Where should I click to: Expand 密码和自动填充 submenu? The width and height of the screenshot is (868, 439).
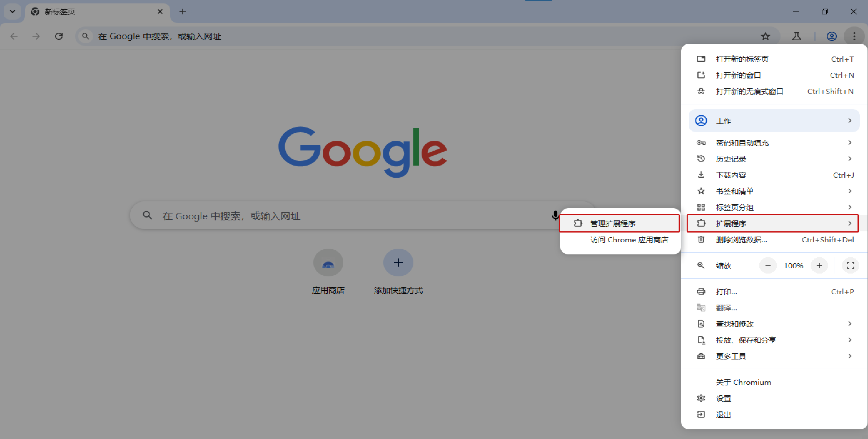774,143
